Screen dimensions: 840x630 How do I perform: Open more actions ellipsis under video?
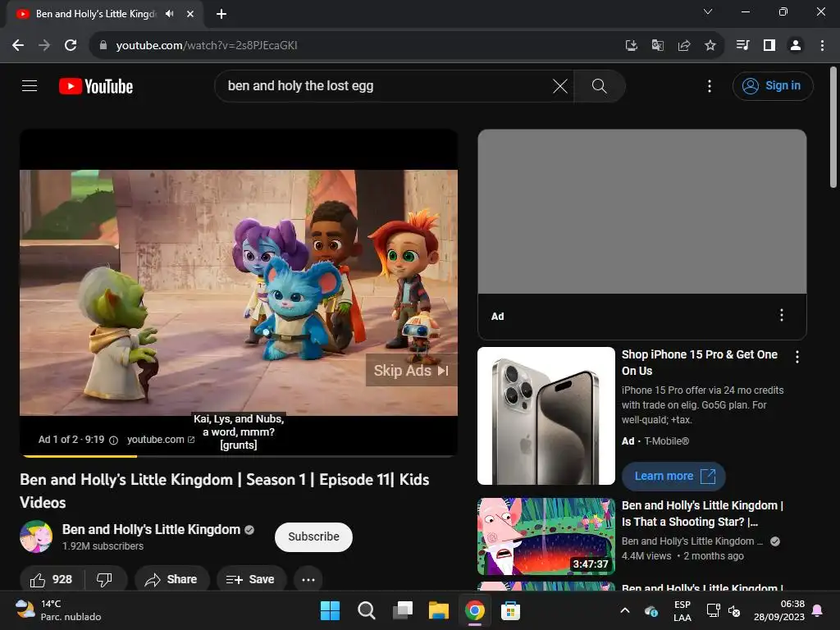click(308, 579)
